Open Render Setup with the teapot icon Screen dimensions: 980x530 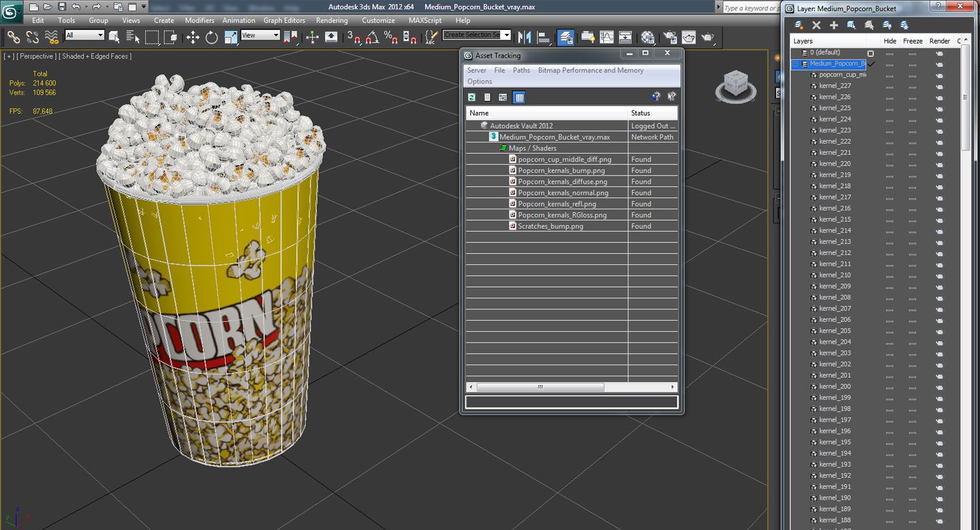670,37
